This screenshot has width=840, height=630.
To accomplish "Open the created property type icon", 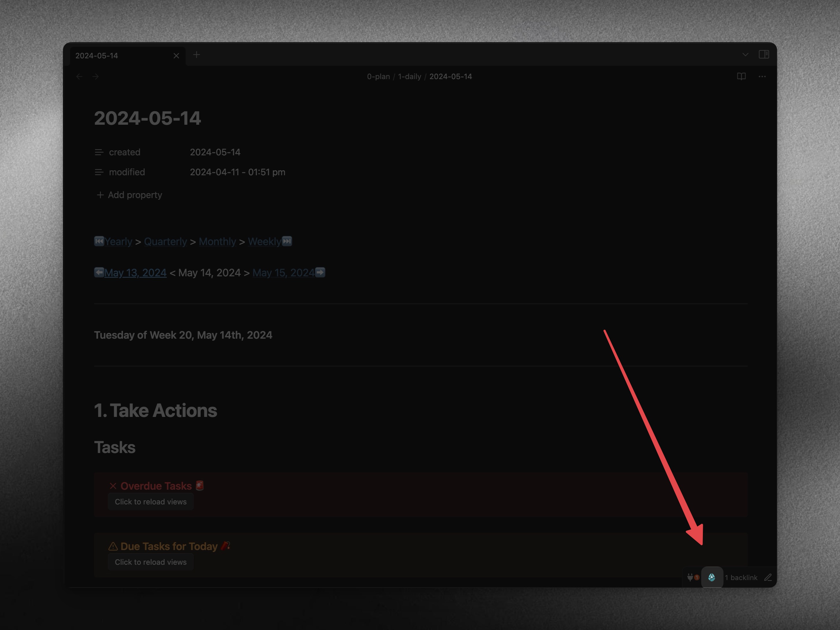I will pyautogui.click(x=99, y=152).
